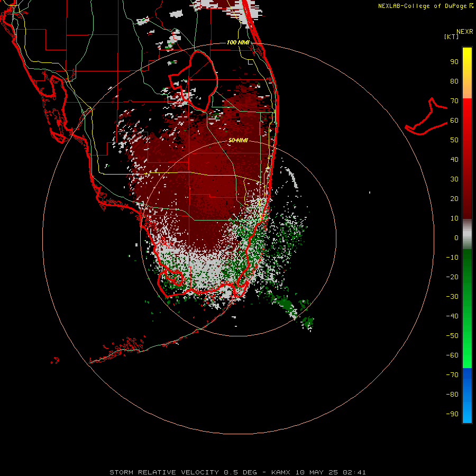Click the 100 NMI range ring label
The width and height of the screenshot is (476, 476).
(x=238, y=42)
